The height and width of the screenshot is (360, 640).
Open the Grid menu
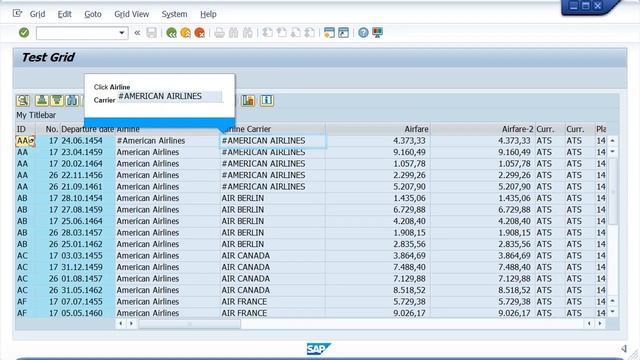[x=37, y=14]
